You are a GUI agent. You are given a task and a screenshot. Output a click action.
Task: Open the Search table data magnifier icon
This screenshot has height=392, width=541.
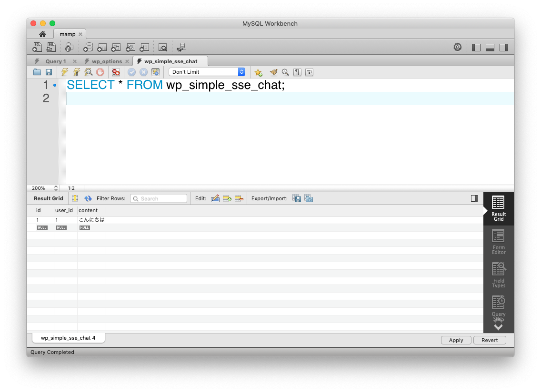162,47
